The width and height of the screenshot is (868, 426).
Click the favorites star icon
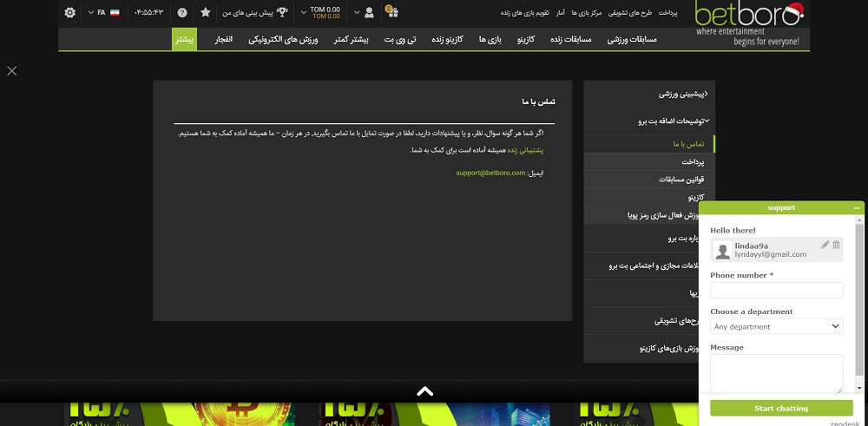206,12
